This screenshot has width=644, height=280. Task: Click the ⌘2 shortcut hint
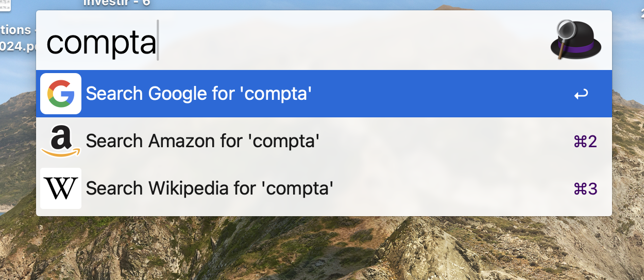point(585,142)
